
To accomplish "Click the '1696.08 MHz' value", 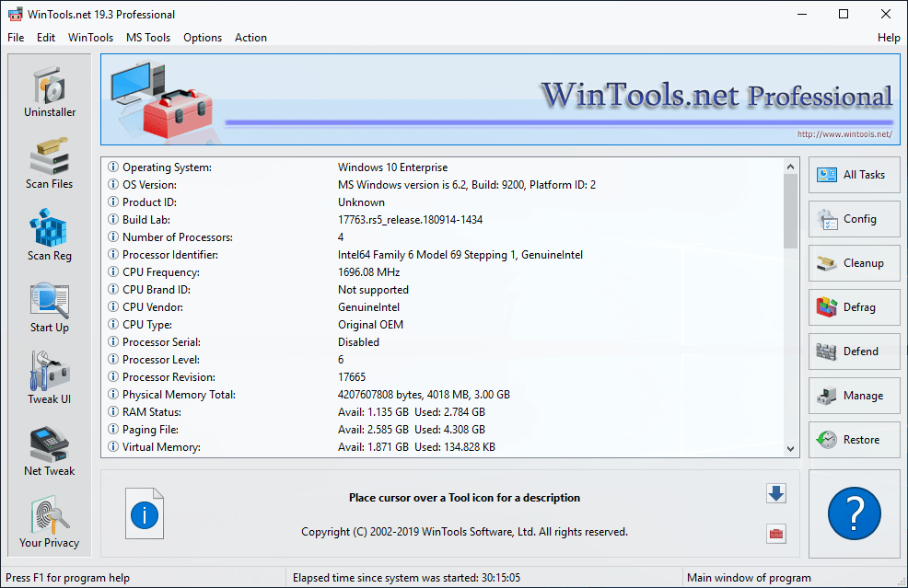I will pos(368,272).
